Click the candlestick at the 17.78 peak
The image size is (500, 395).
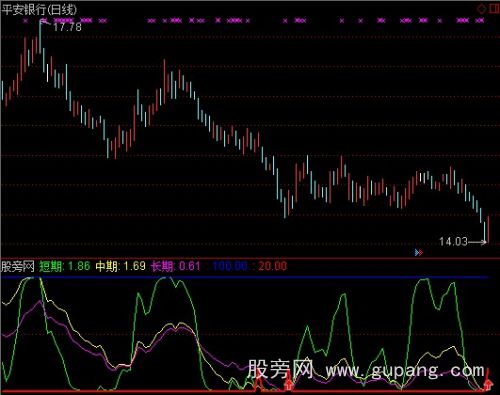(x=40, y=37)
